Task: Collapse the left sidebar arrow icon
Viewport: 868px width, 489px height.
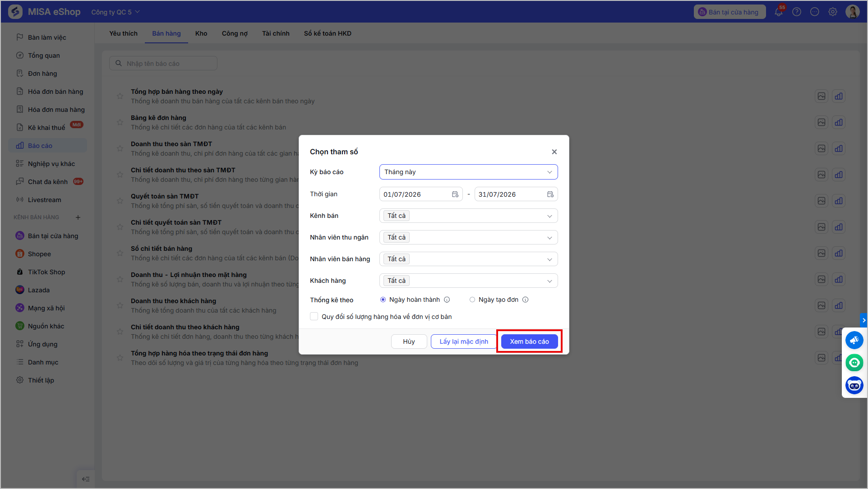Action: click(86, 479)
